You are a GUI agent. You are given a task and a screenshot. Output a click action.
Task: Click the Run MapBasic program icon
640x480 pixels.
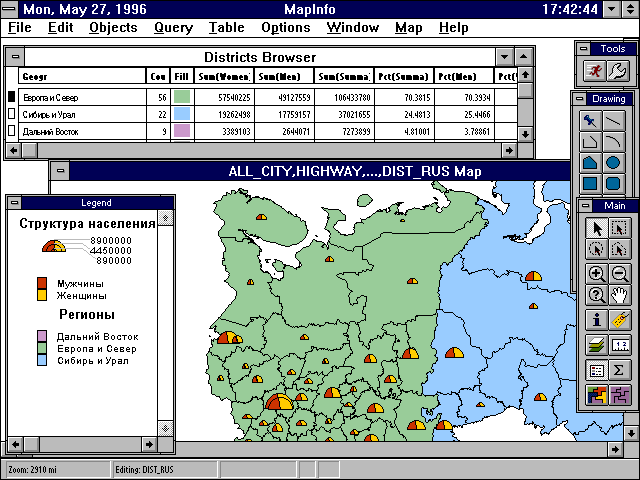point(595,70)
